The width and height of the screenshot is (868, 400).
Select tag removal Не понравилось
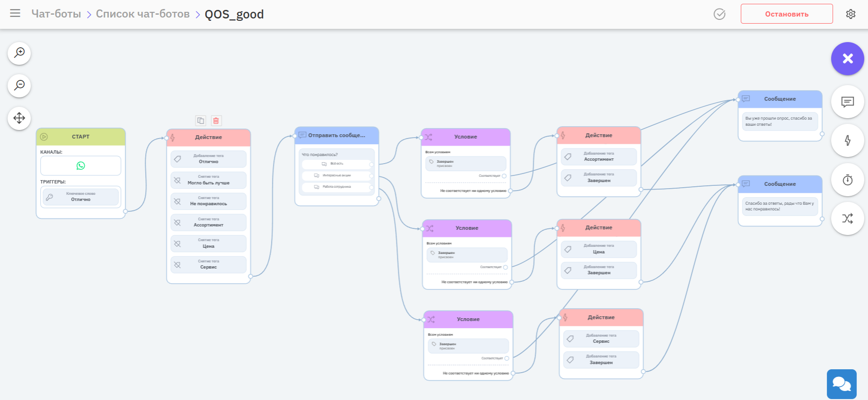pyautogui.click(x=209, y=201)
